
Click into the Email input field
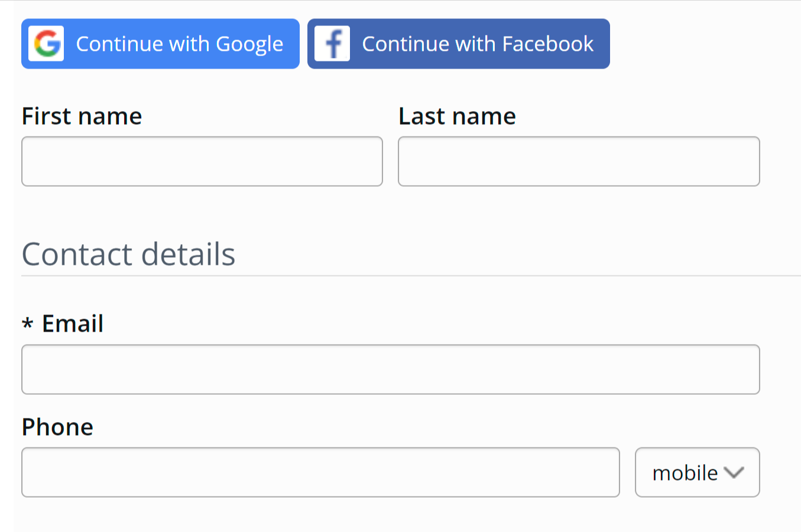click(x=390, y=369)
